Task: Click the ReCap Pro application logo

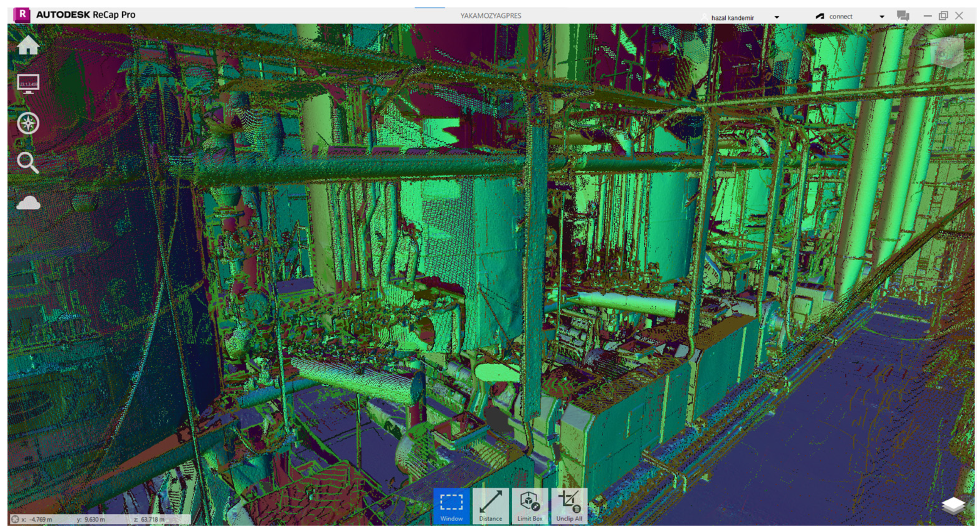Action: (21, 15)
